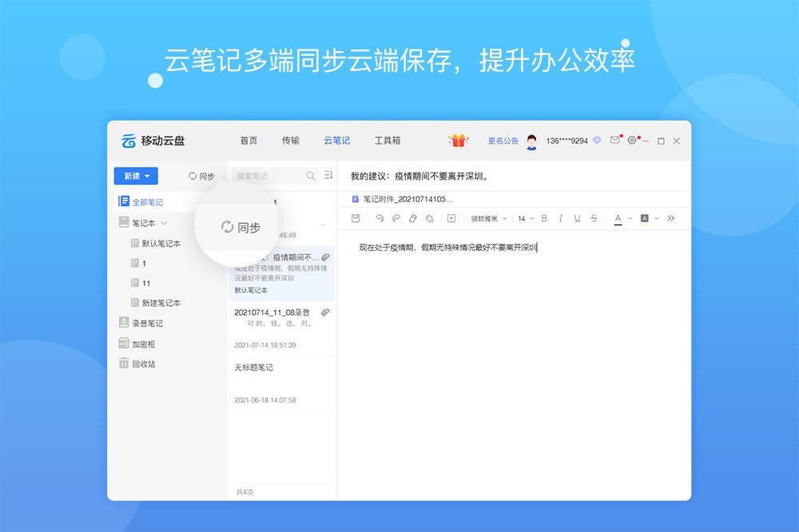The image size is (799, 532).
Task: Select the clear formatting eraser
Action: click(413, 218)
